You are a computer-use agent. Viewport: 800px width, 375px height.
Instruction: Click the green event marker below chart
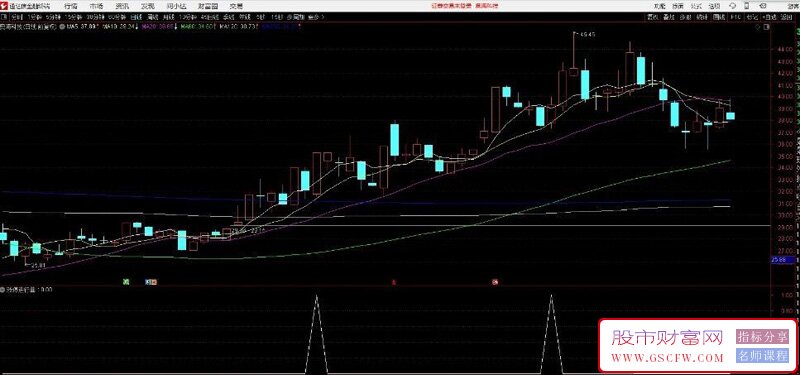point(126,281)
